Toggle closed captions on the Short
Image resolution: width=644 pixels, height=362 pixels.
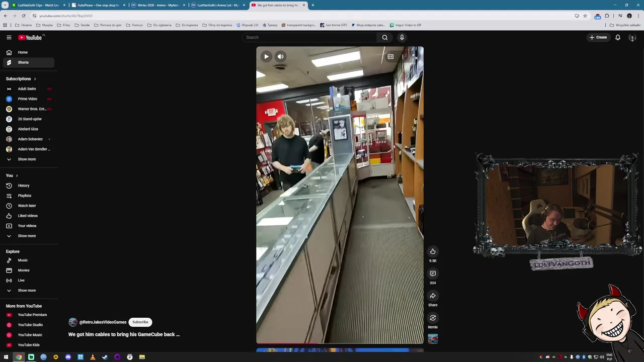click(x=390, y=56)
